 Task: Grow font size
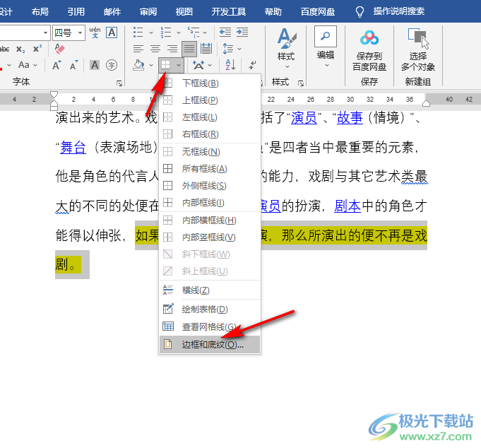click(x=57, y=65)
